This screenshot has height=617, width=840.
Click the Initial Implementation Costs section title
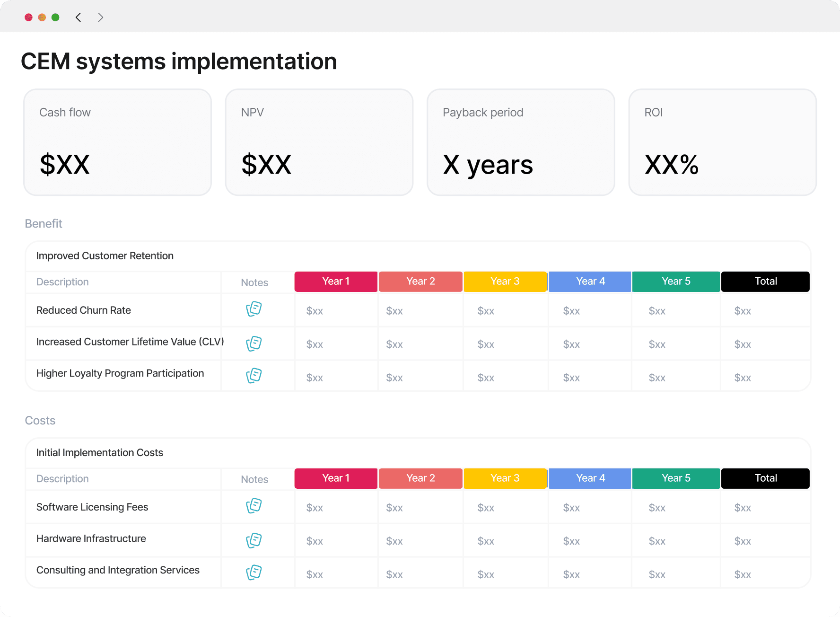click(x=99, y=452)
